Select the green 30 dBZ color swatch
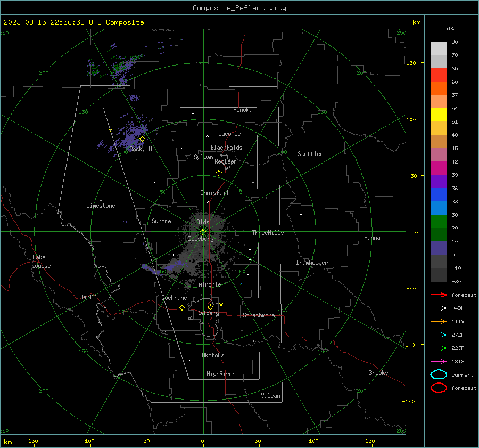The image size is (479, 448). [x=439, y=222]
